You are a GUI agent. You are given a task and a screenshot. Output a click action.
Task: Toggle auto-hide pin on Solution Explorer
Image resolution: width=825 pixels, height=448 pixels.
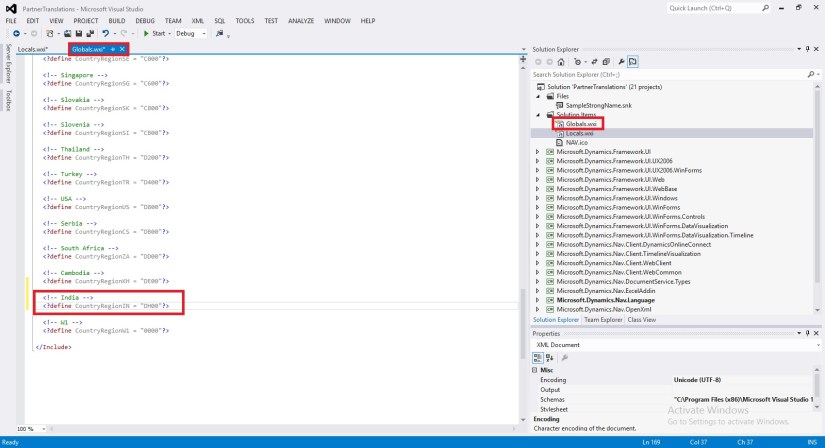(x=807, y=48)
